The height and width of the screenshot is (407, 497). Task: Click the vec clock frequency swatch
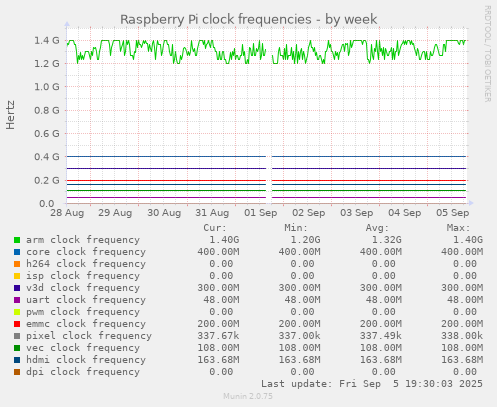coord(17,348)
